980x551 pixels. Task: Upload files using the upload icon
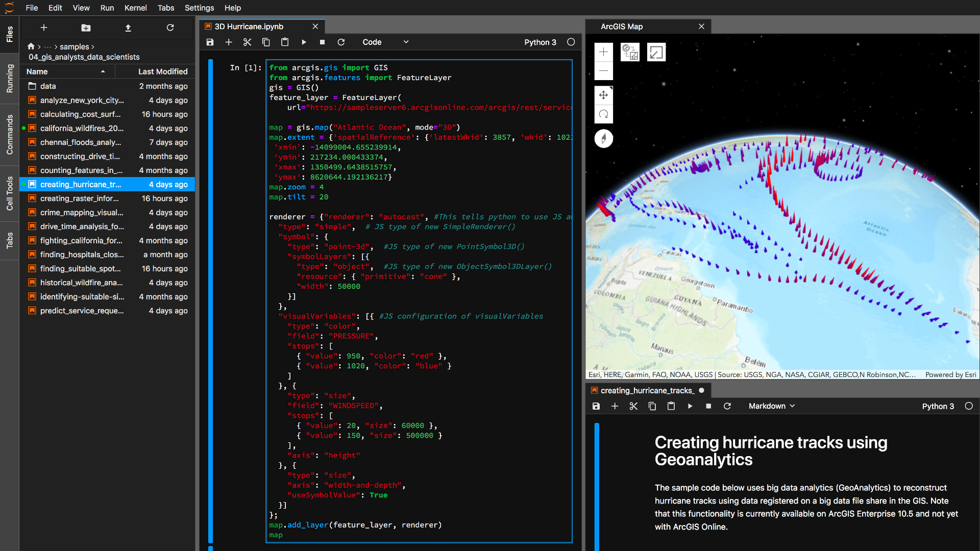128,28
